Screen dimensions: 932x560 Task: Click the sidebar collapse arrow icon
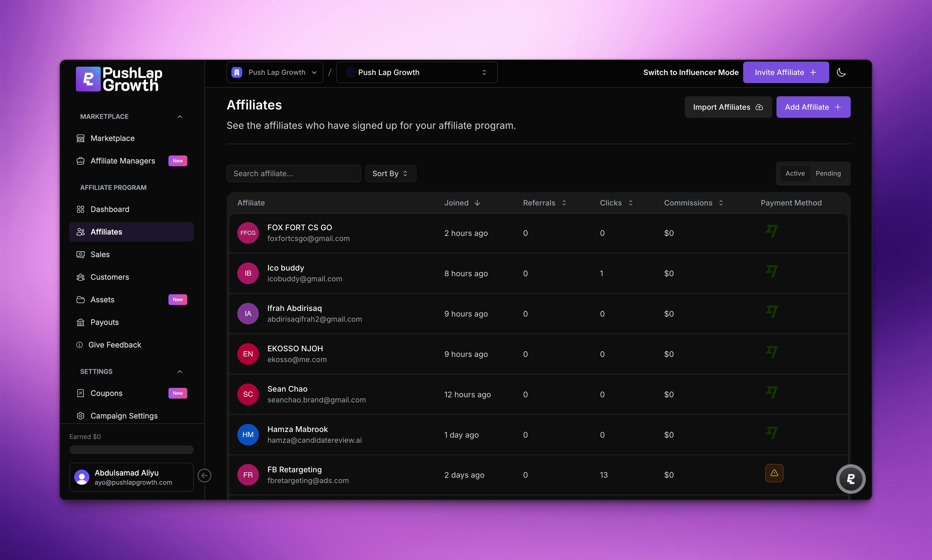coord(204,476)
